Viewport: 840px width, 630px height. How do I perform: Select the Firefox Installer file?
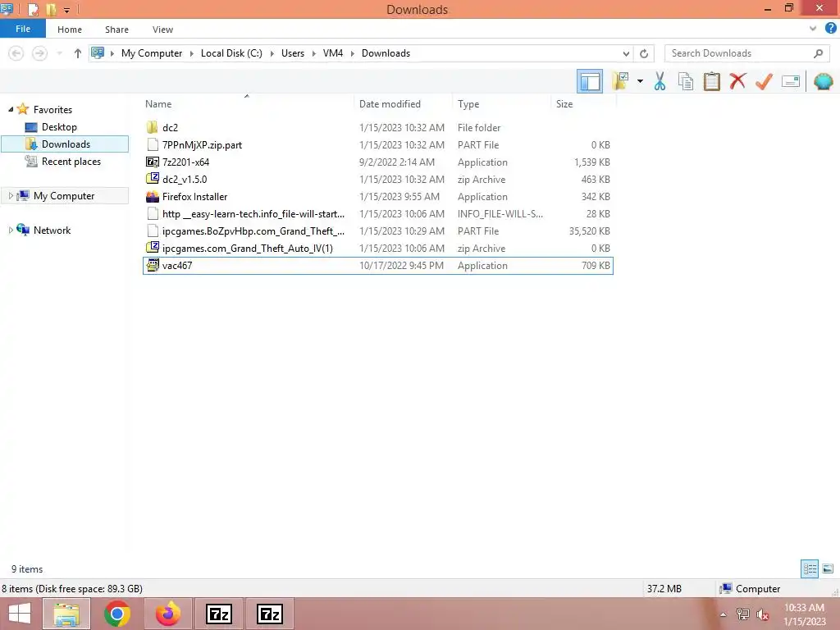click(377, 197)
